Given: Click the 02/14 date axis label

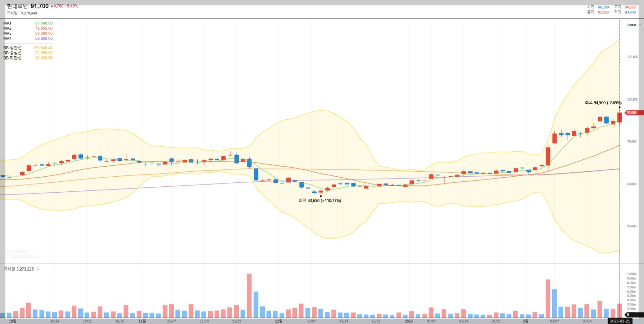Looking at the screenshot, I should [587, 321].
